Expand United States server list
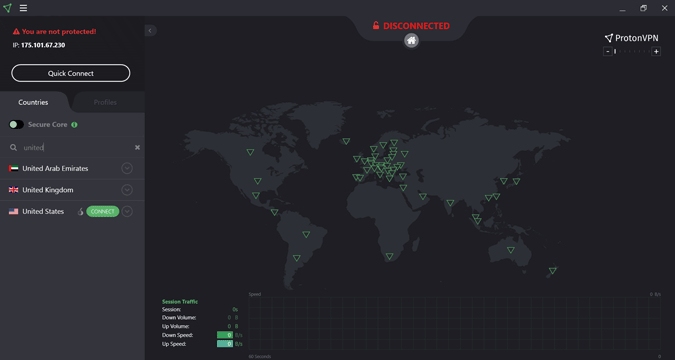This screenshot has width=675, height=360. tap(127, 211)
